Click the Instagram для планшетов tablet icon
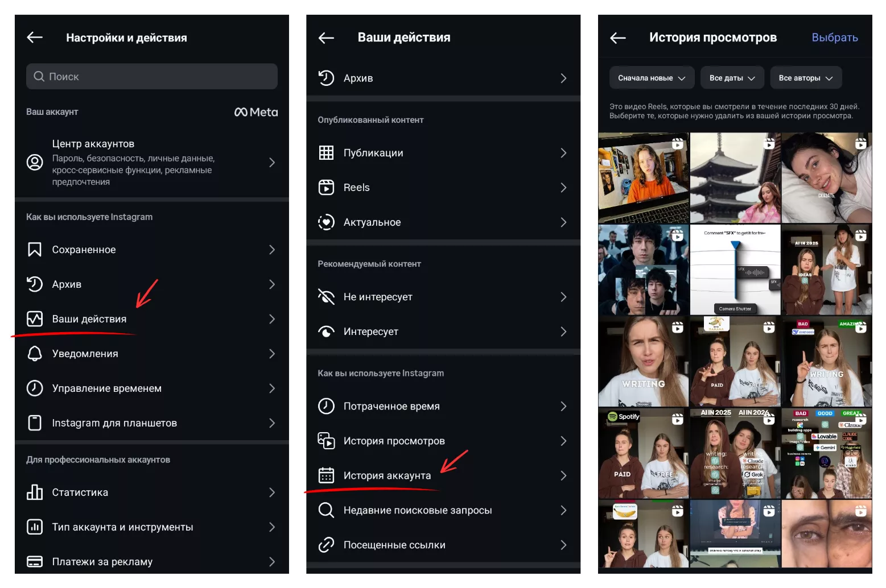This screenshot has height=588, width=886. [x=34, y=423]
